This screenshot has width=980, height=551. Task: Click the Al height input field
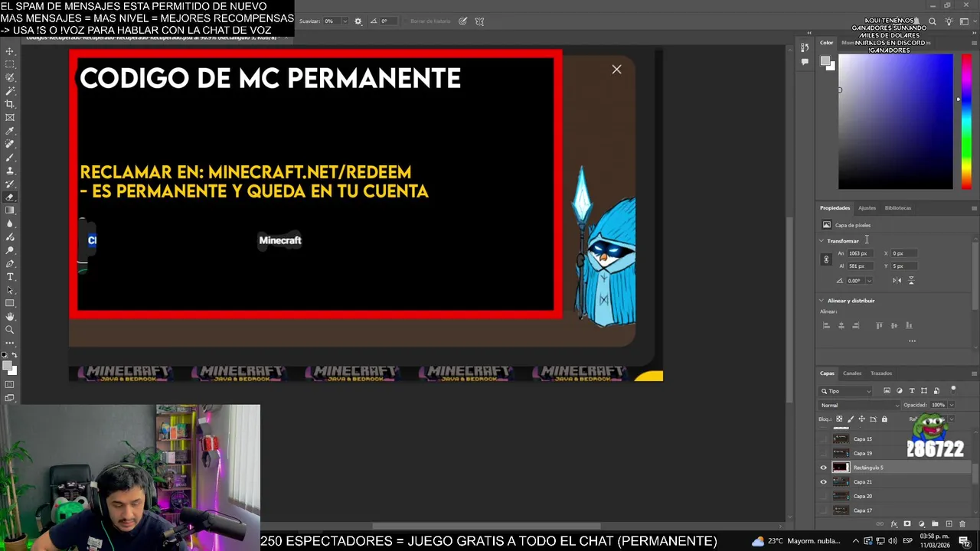[861, 266]
